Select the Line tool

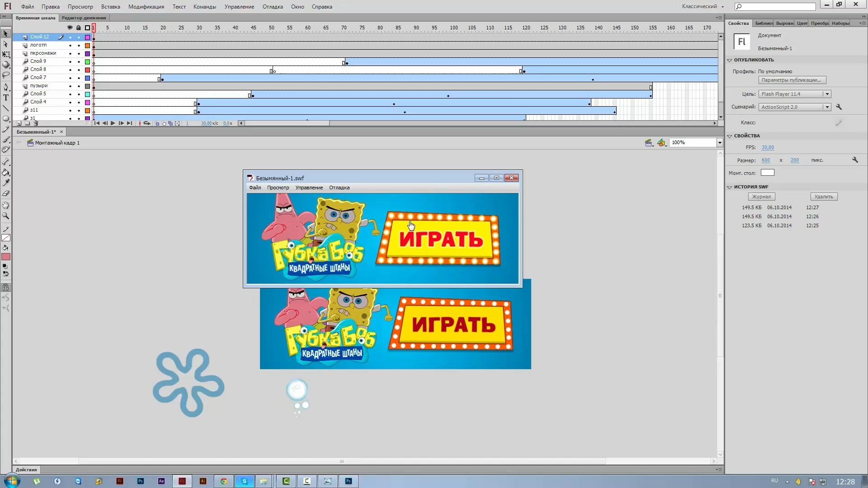(5, 108)
